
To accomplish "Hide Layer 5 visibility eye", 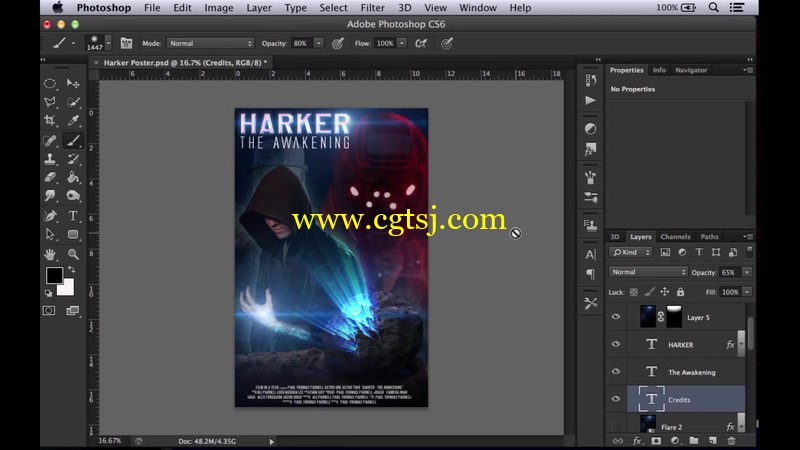I will 616,317.
